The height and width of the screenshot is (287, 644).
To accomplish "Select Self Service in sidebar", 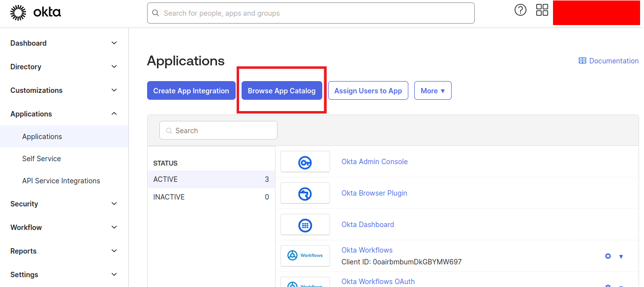I will pos(41,159).
